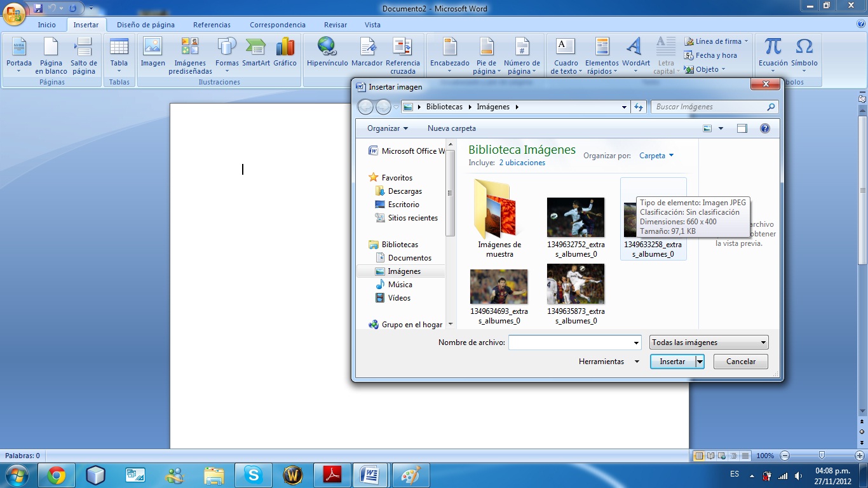Screen dimensions: 868x488
Task: Insert an equation with Ecuación
Action: tap(773, 56)
